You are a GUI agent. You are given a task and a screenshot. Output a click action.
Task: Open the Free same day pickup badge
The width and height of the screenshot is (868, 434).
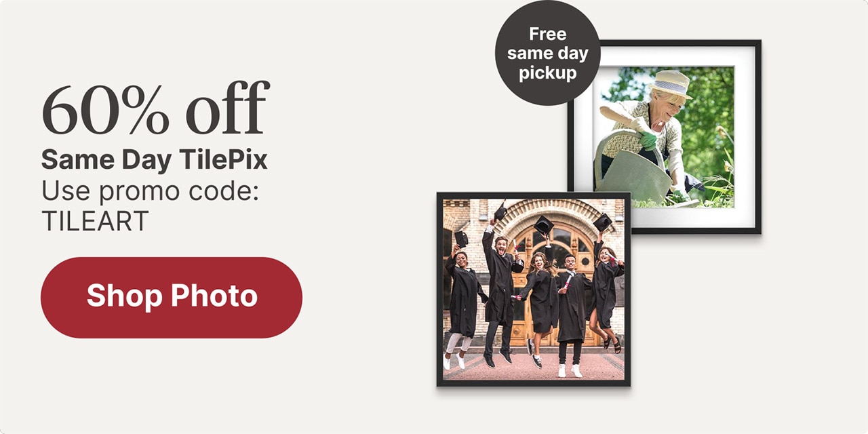tap(547, 53)
